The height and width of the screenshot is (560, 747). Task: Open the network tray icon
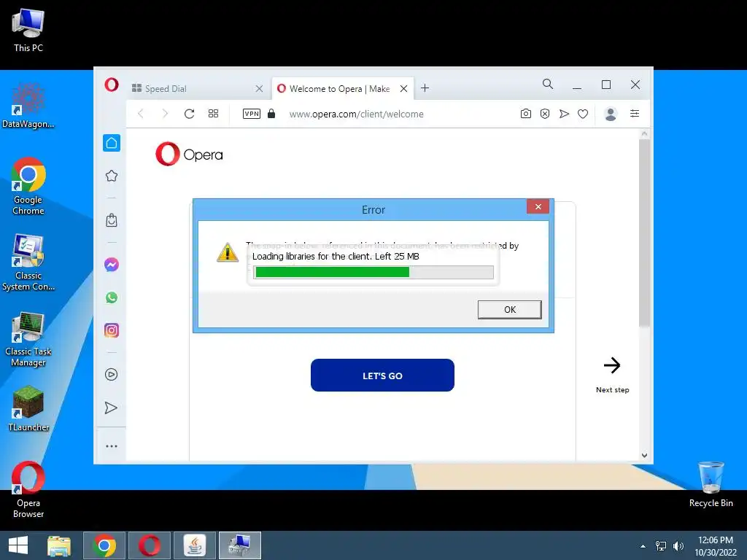pyautogui.click(x=661, y=546)
